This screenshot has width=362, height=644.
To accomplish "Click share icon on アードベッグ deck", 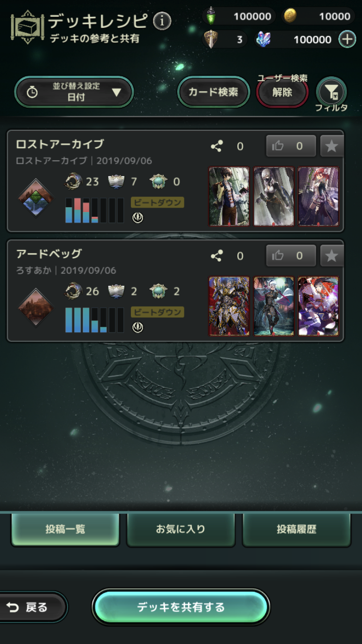I will (217, 256).
